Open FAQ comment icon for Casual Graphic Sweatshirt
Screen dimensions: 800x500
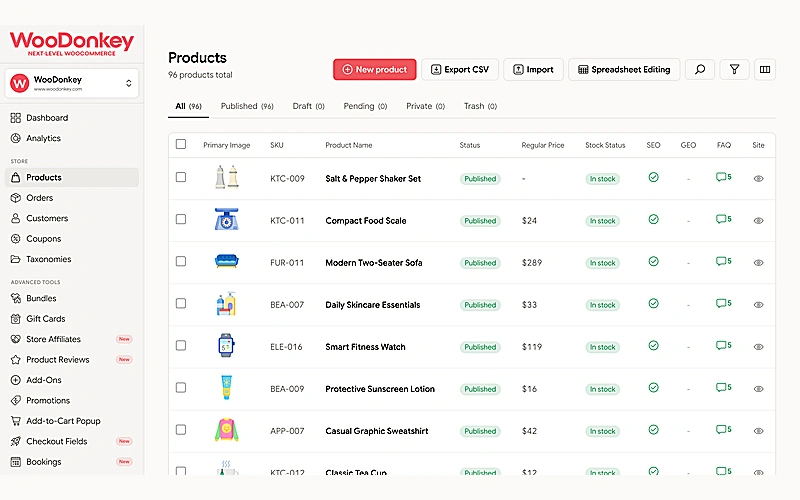[x=723, y=430]
